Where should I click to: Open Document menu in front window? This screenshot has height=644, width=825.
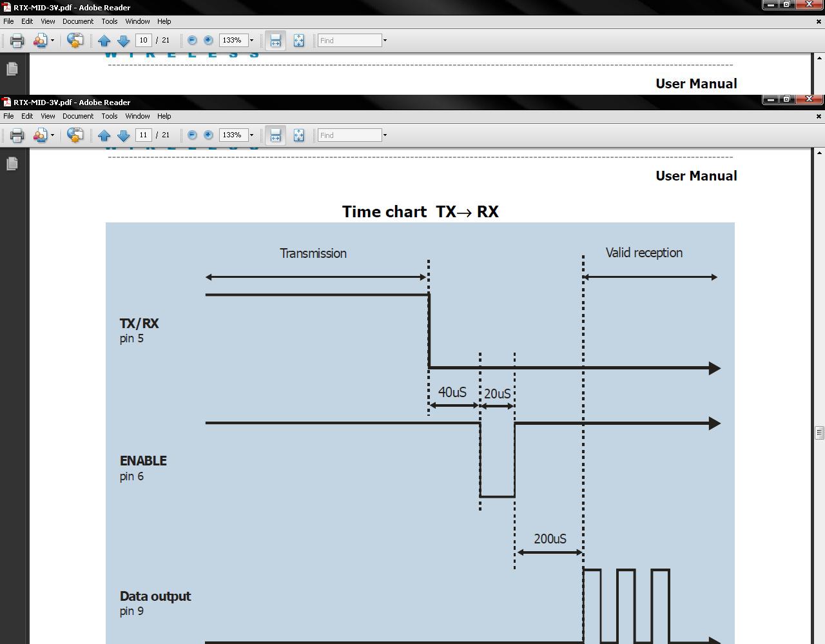point(77,116)
